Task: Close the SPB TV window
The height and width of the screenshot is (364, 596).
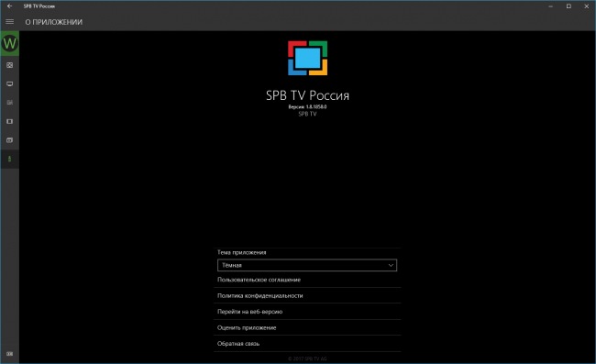Action: coord(587,6)
